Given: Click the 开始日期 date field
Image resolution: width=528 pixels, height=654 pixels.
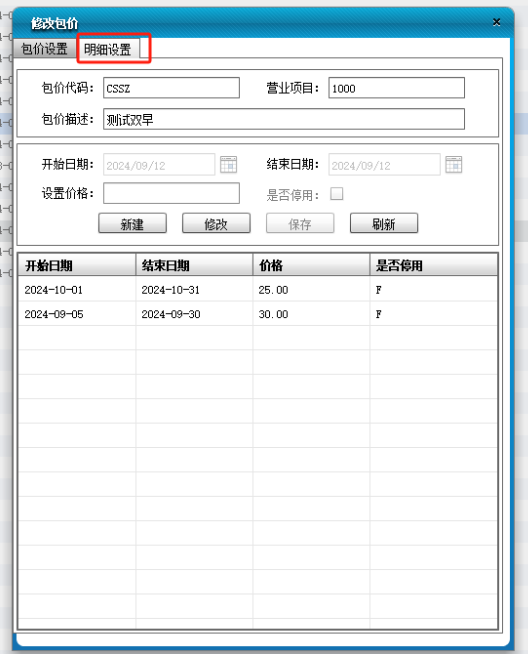Looking at the screenshot, I should coord(159,165).
